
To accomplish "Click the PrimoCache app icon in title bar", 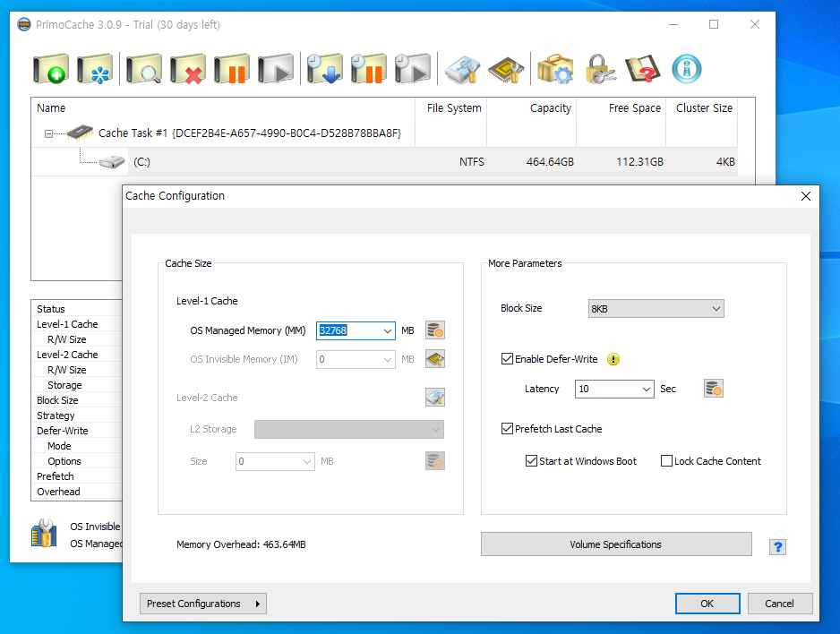I will tap(24, 25).
